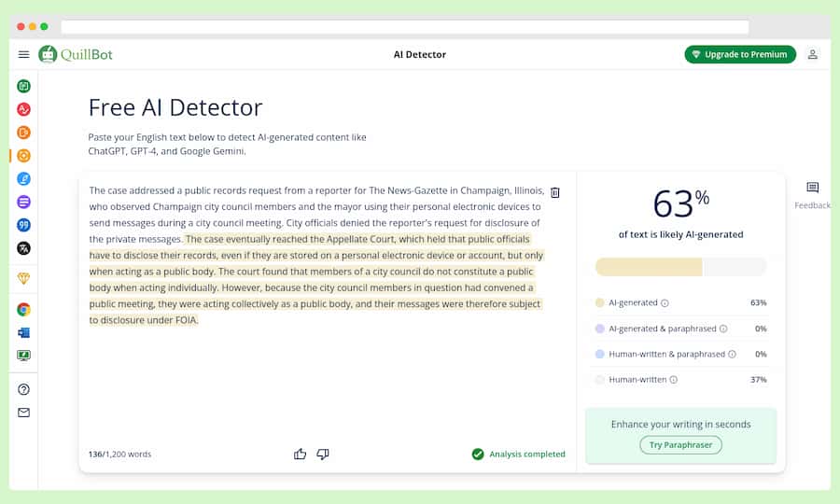Delete the text with the trash icon
Screen dimensions: 840x504
pyautogui.click(x=555, y=192)
